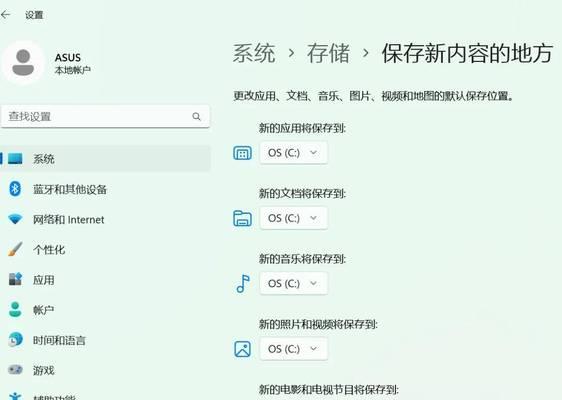The image size is (562, 400).
Task: Expand 新的音乐将保存到 drive dropdown
Action: pos(293,284)
